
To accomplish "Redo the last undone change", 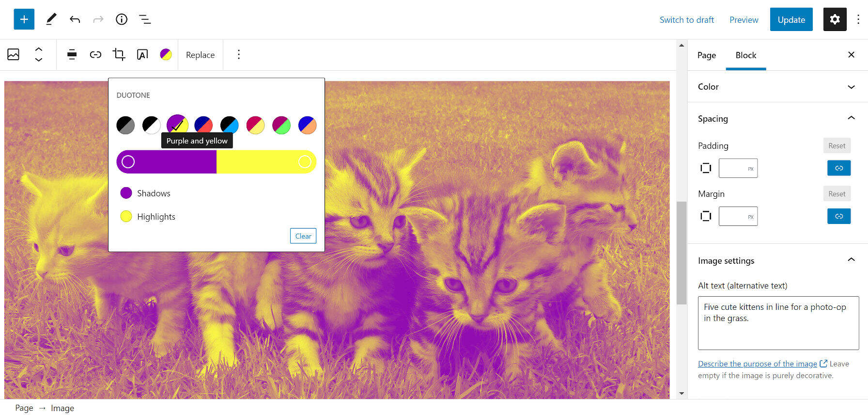I will tap(98, 19).
